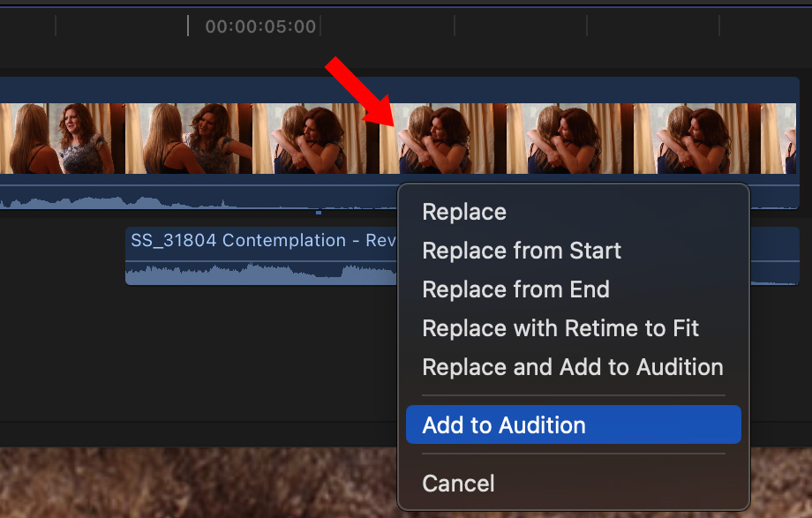Select the SS_31804 Contemplation audio clip title
812x518 pixels.
pyautogui.click(x=263, y=240)
